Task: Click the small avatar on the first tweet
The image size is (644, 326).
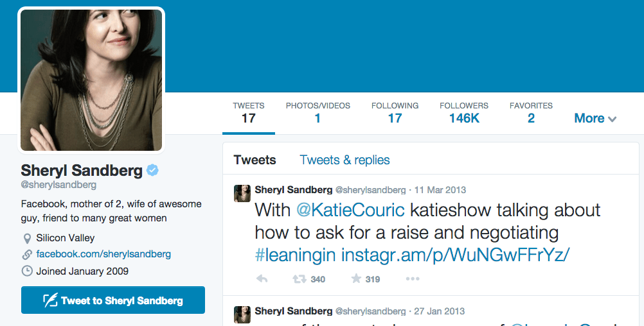Action: click(x=242, y=193)
